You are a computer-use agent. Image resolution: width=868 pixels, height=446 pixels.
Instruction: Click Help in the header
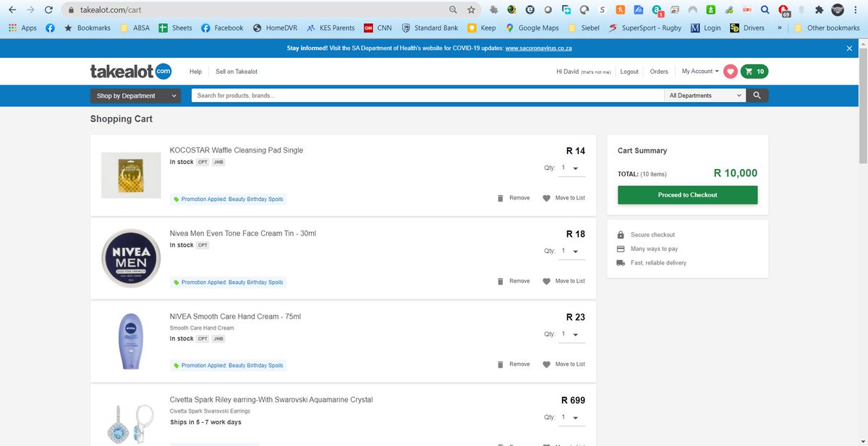tap(195, 72)
